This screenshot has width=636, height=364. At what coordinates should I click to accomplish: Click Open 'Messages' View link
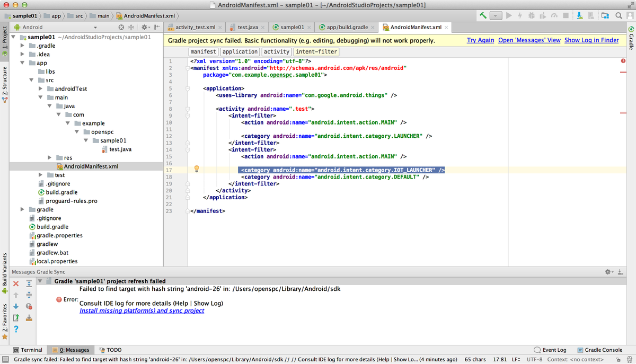click(x=529, y=40)
